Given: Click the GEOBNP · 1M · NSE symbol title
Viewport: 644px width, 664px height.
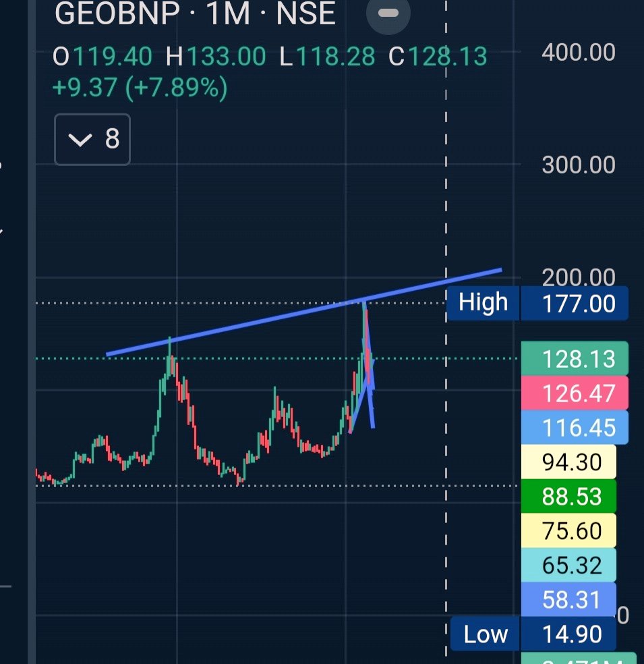Looking at the screenshot, I should click(x=195, y=13).
